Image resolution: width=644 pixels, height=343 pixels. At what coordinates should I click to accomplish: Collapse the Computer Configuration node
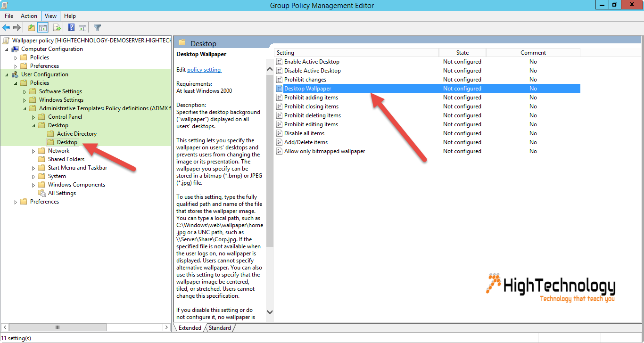(x=7, y=49)
